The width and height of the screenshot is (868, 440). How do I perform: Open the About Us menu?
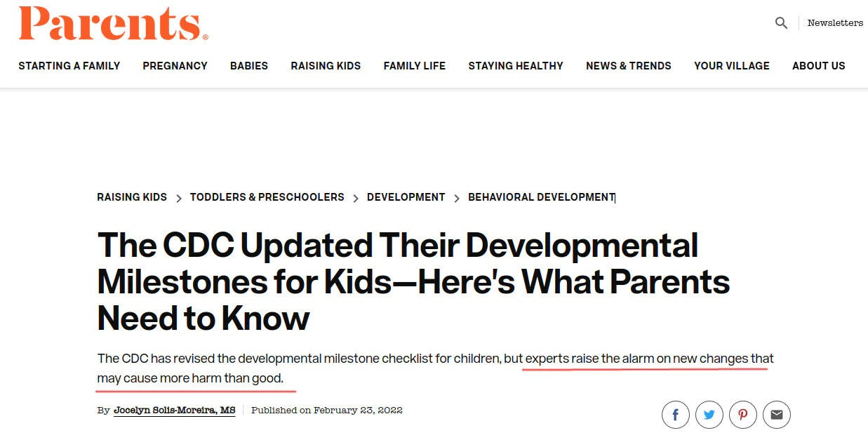pyautogui.click(x=819, y=66)
